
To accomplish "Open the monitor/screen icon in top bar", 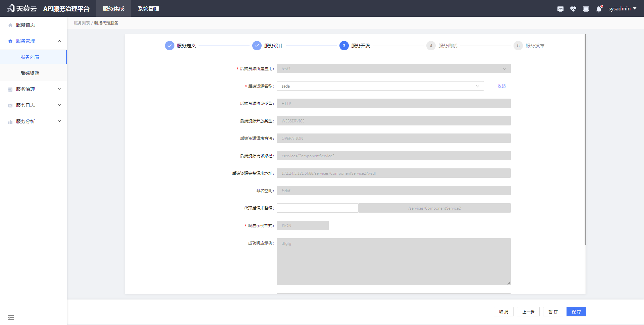I will click(586, 9).
